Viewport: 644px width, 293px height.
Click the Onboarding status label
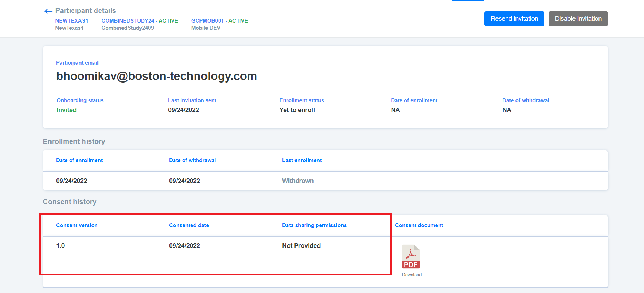tap(80, 100)
